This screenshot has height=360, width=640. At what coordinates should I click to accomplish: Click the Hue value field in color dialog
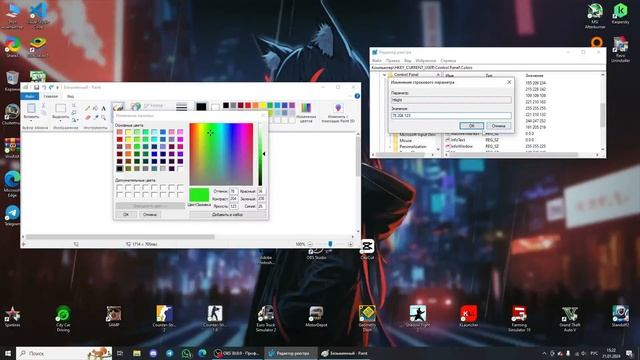[x=233, y=191]
